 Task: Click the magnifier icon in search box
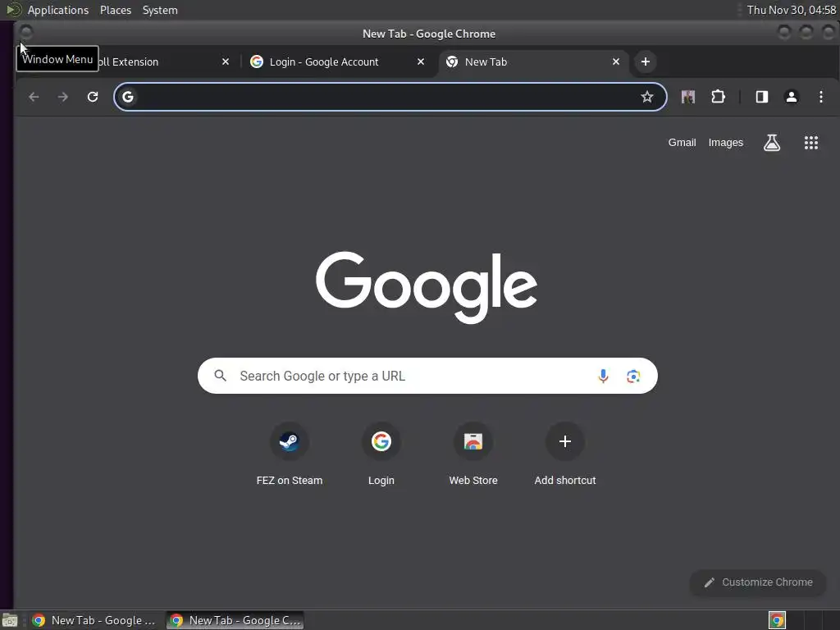pyautogui.click(x=220, y=376)
